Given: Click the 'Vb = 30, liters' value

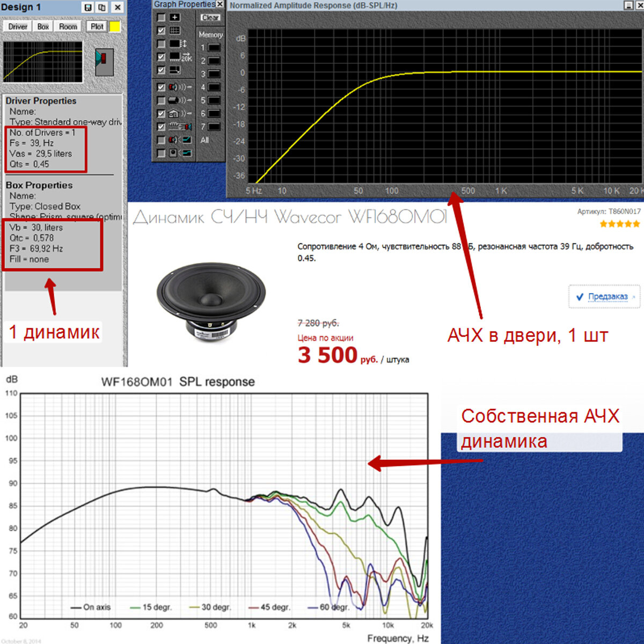Looking at the screenshot, I should tap(36, 228).
